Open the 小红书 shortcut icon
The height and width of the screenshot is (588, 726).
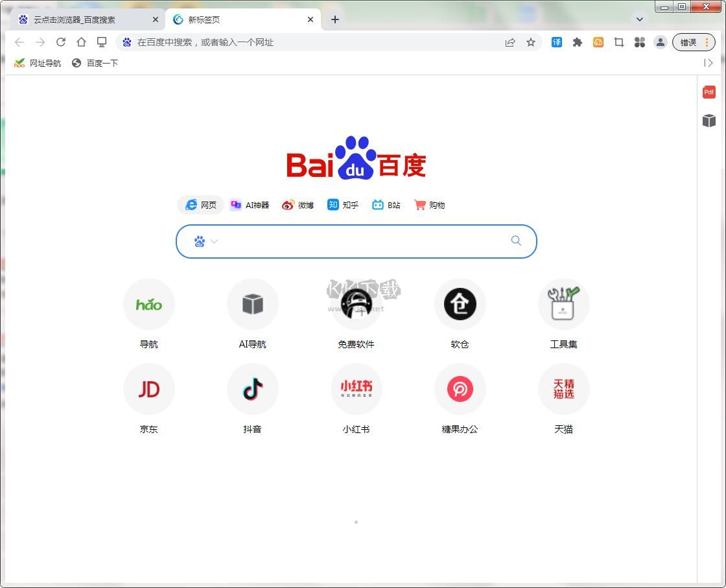(356, 389)
